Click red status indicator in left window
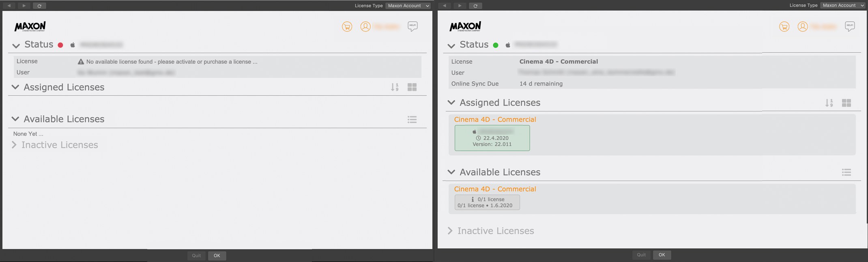The image size is (868, 262). [60, 45]
